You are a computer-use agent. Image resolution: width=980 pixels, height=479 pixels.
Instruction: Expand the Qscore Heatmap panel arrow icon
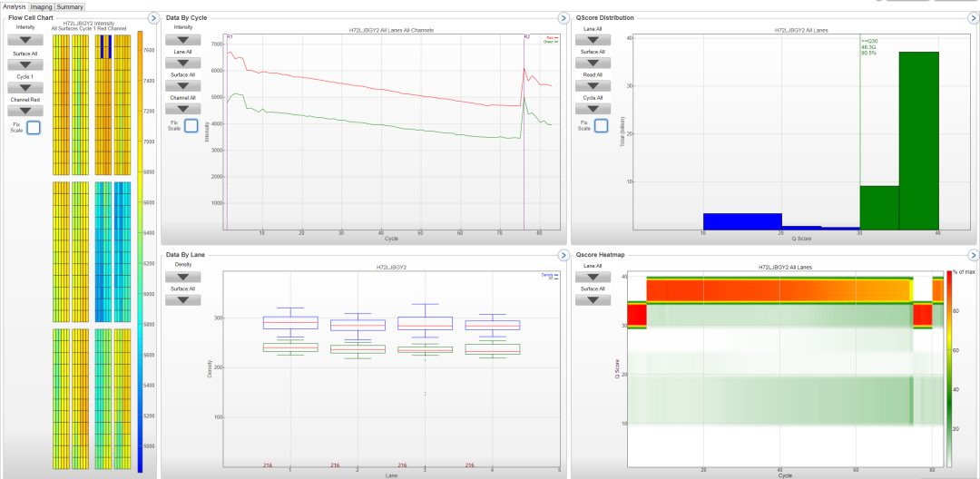pos(972,256)
